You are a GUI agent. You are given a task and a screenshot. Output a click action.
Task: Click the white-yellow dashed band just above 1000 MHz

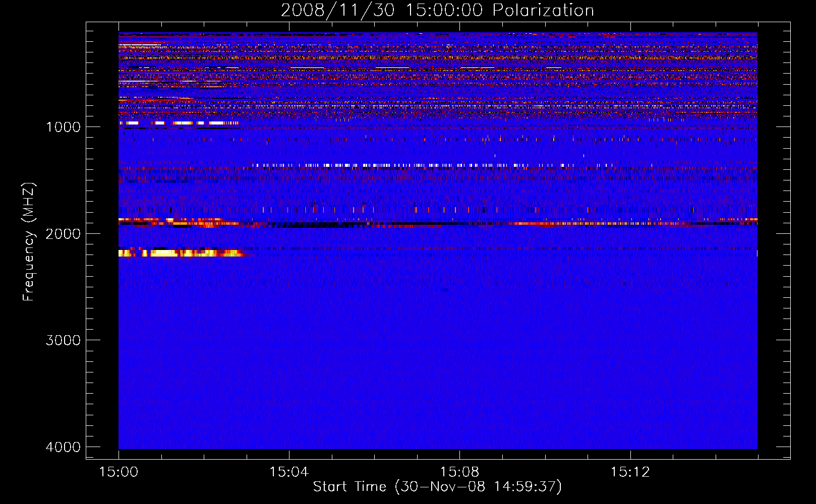[x=179, y=123]
